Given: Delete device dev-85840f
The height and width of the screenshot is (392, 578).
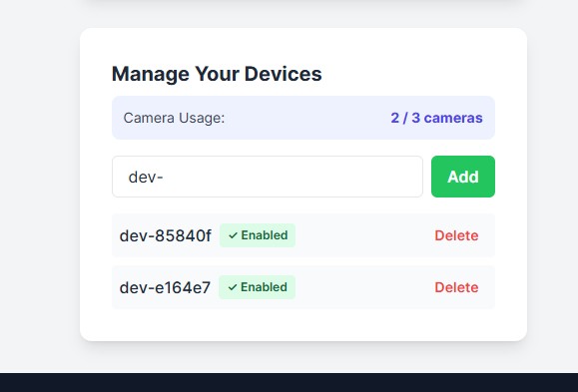Looking at the screenshot, I should (456, 235).
